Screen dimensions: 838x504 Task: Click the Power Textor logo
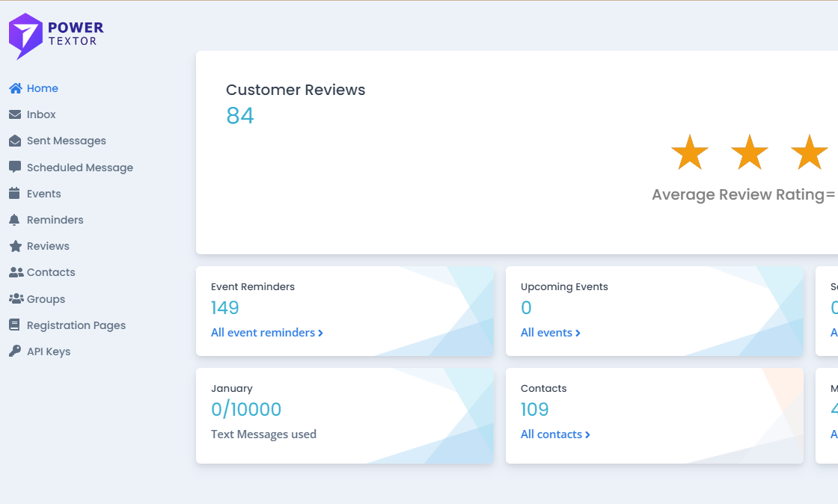pyautogui.click(x=56, y=36)
